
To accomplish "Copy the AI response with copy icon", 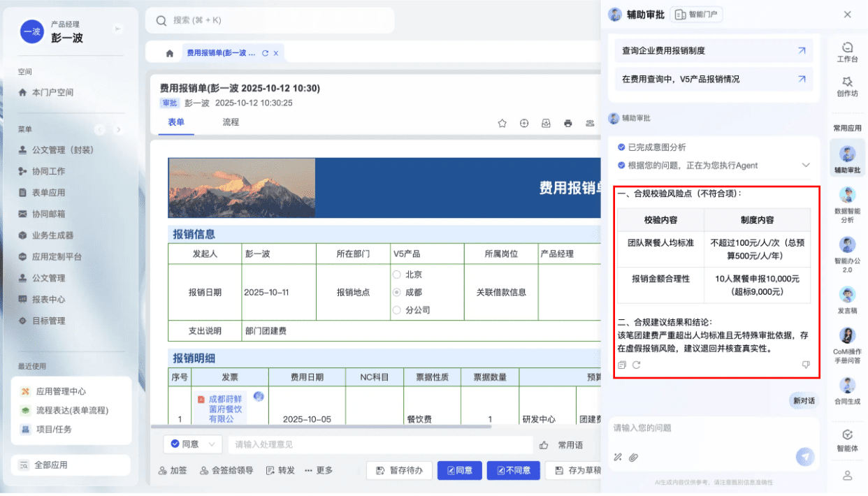I will [x=622, y=365].
